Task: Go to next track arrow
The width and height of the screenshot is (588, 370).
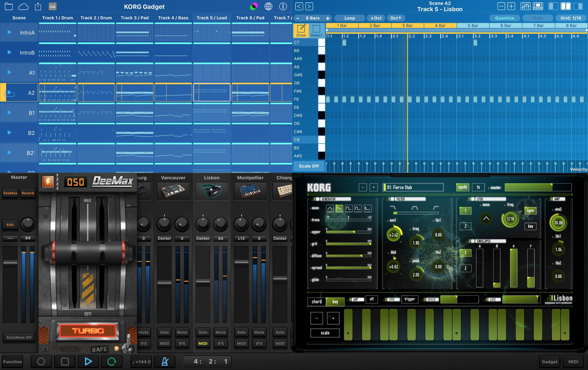Action: [x=309, y=6]
